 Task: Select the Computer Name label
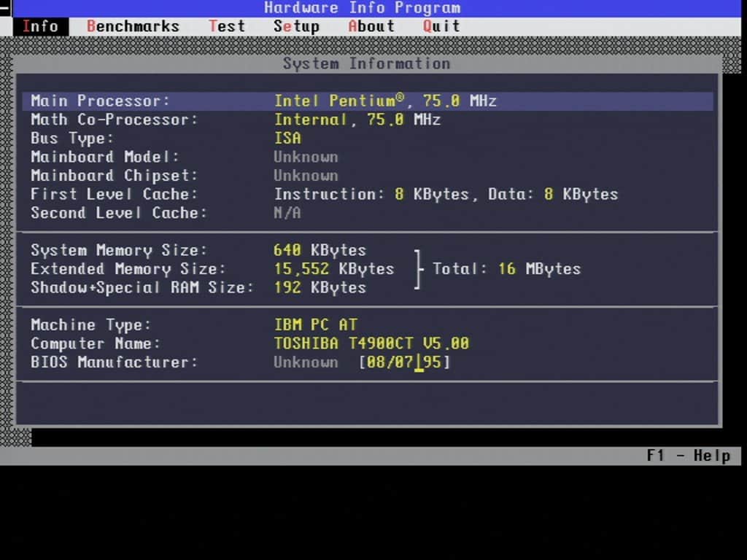pos(96,343)
